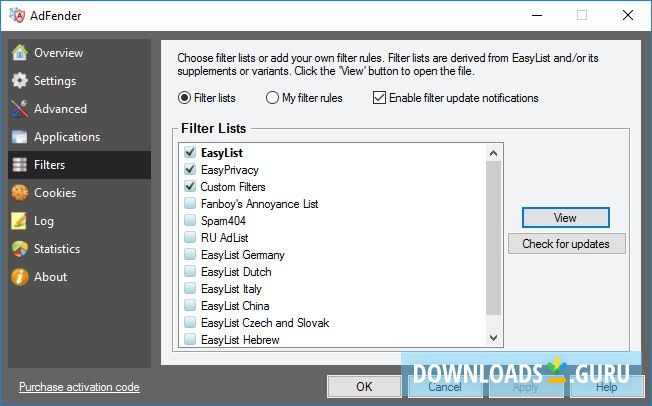Screen dimensions: 652x406
Task: Close the AdFender window
Action: pyautogui.click(x=628, y=15)
